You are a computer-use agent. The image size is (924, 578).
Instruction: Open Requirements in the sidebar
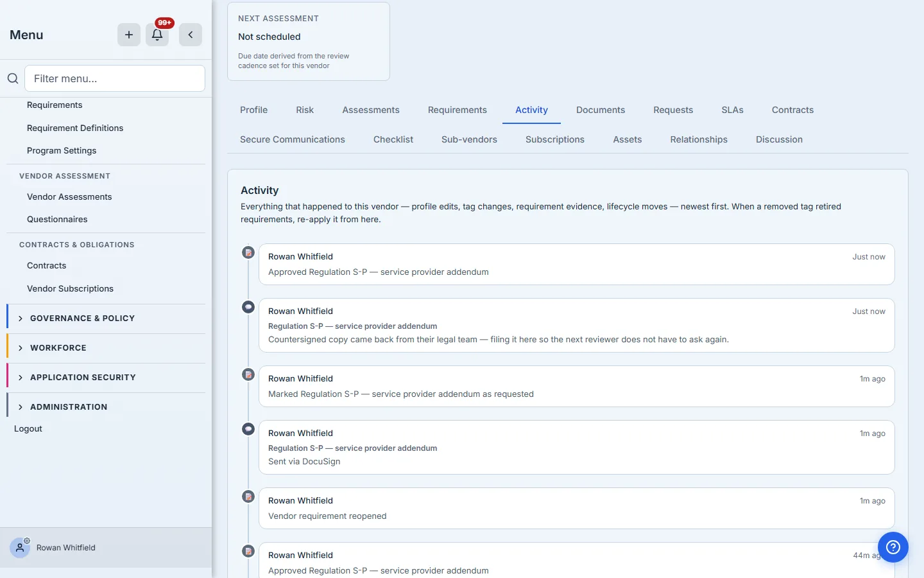[x=55, y=105]
